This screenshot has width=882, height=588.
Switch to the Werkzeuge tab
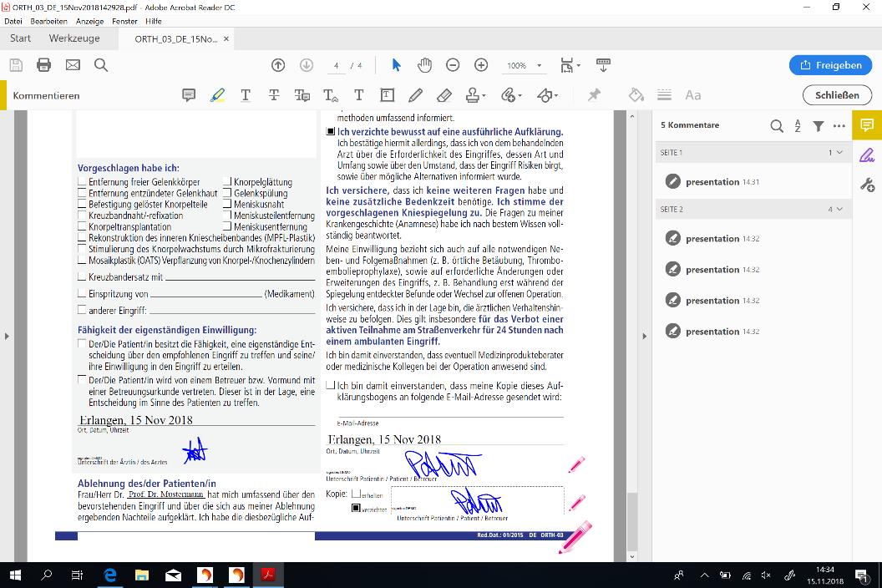pyautogui.click(x=74, y=38)
